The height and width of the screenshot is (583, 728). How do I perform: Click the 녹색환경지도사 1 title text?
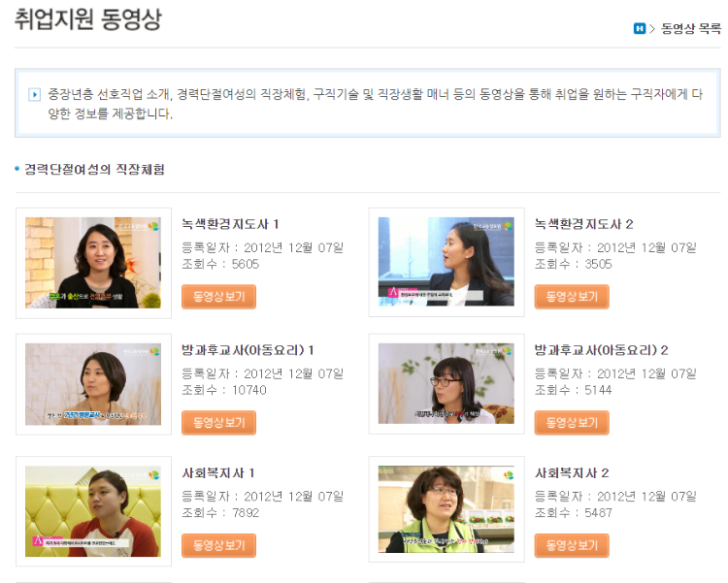(230, 224)
